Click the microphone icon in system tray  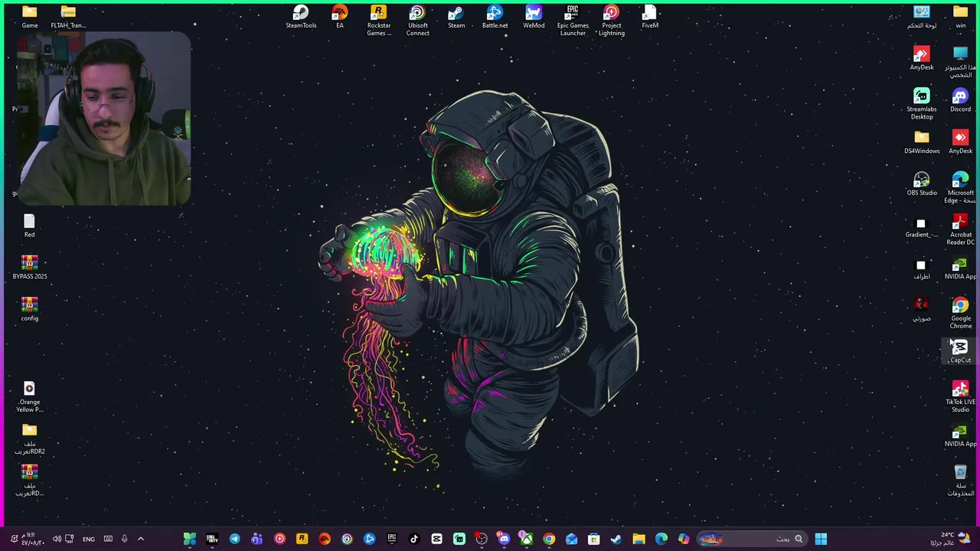point(124,539)
